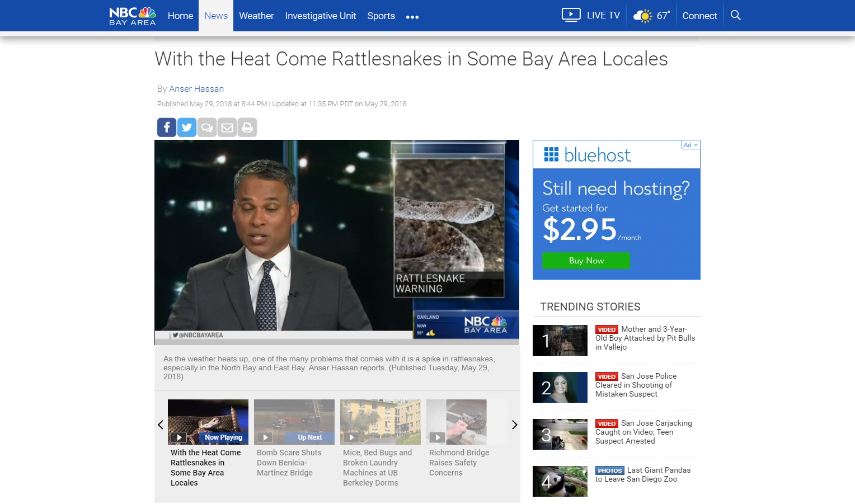Click the partly cloudy weather icon

[x=643, y=16]
